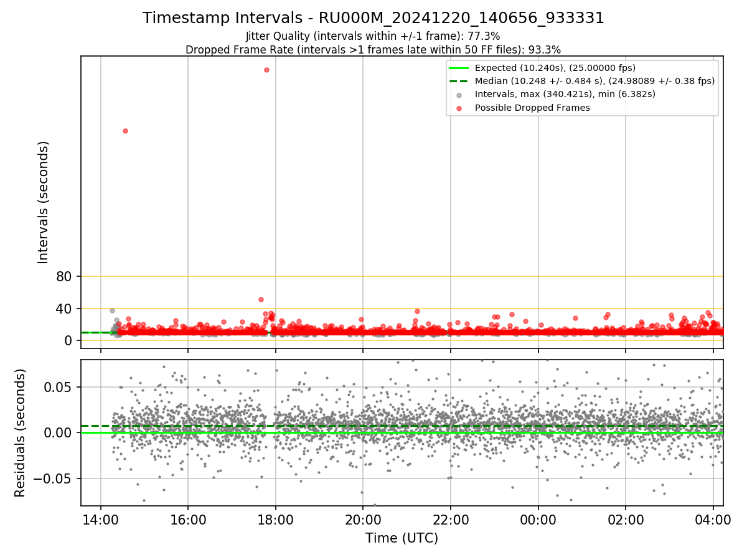The height and width of the screenshot is (560, 747).
Task: Click the '80' y-axis tick label
Action: click(x=65, y=276)
